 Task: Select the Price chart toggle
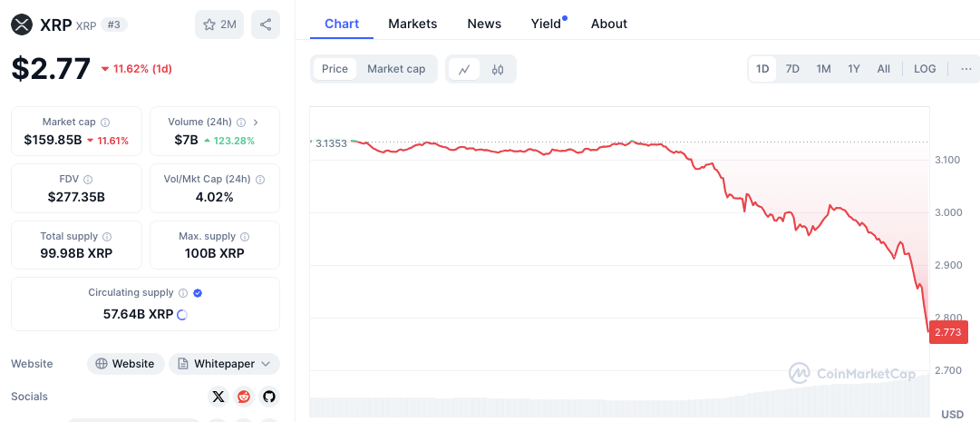pos(335,69)
